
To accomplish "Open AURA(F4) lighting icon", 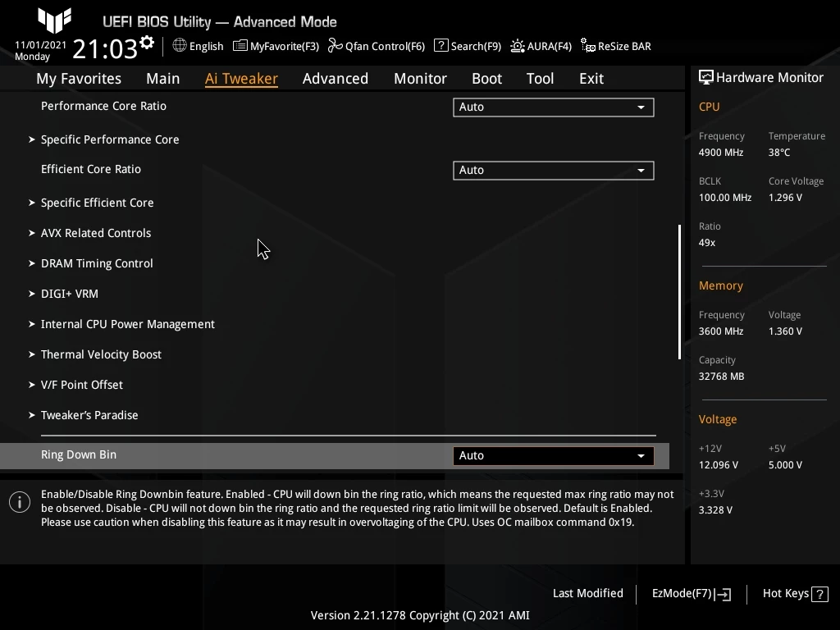I will click(x=518, y=46).
